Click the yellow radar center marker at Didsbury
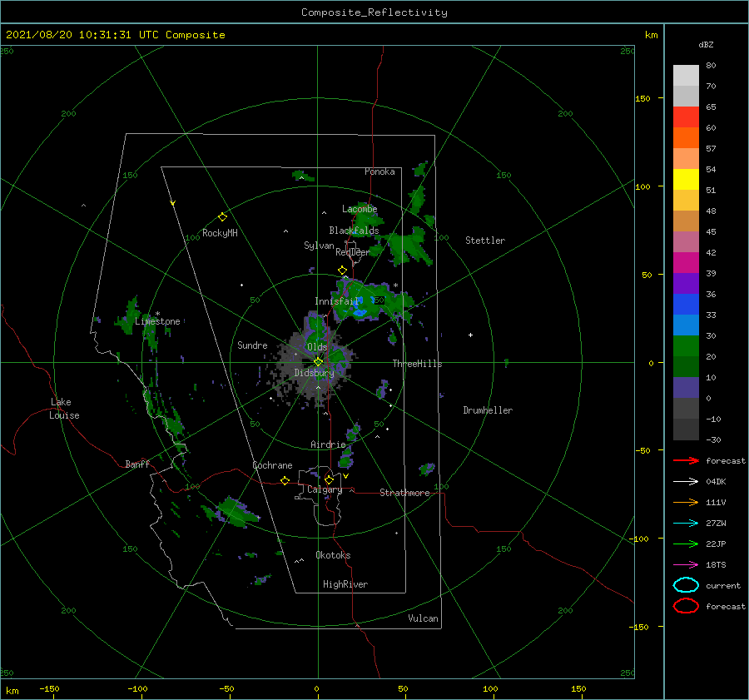Viewport: 749px width, 700px height. pos(318,362)
